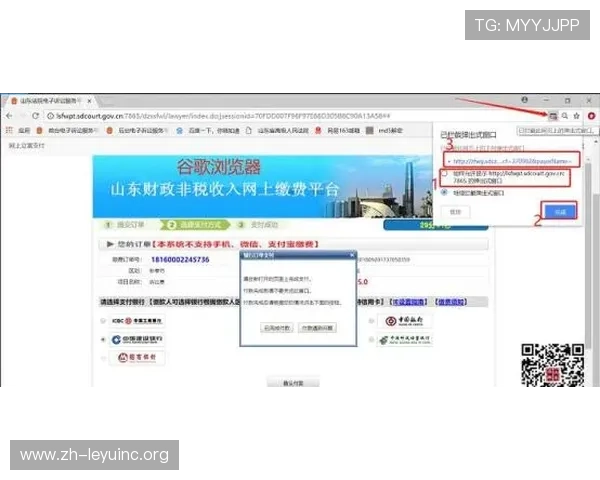Select the Postal Savings Bank radio button
The width and height of the screenshot is (600, 480).
(371, 340)
